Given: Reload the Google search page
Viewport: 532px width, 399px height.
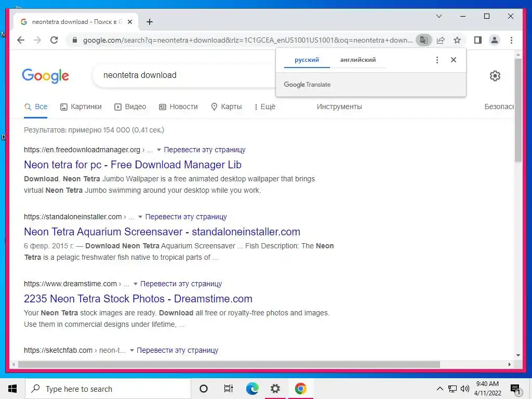Looking at the screenshot, I should coord(54,40).
